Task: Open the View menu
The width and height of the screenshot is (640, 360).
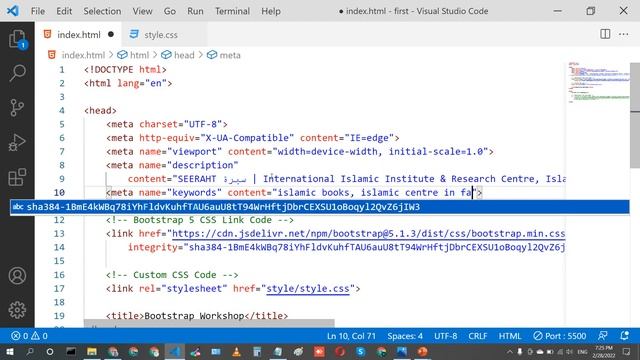Action: pos(142,11)
